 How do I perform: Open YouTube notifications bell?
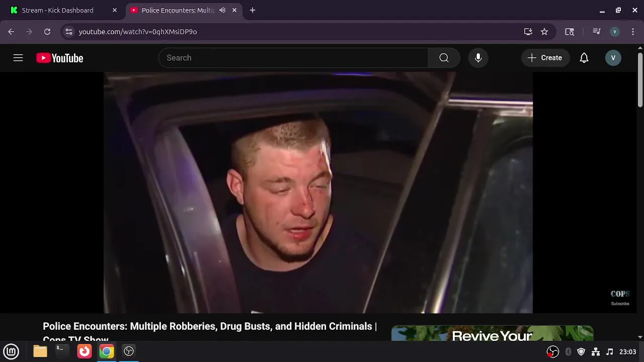584,58
